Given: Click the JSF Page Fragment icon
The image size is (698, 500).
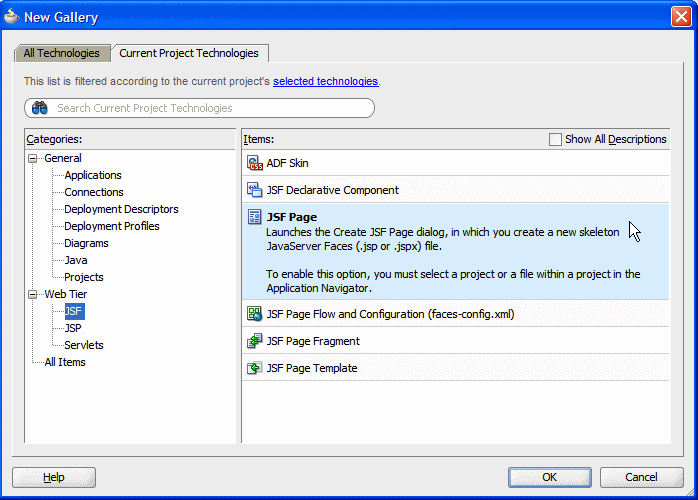Looking at the screenshot, I should tap(255, 341).
